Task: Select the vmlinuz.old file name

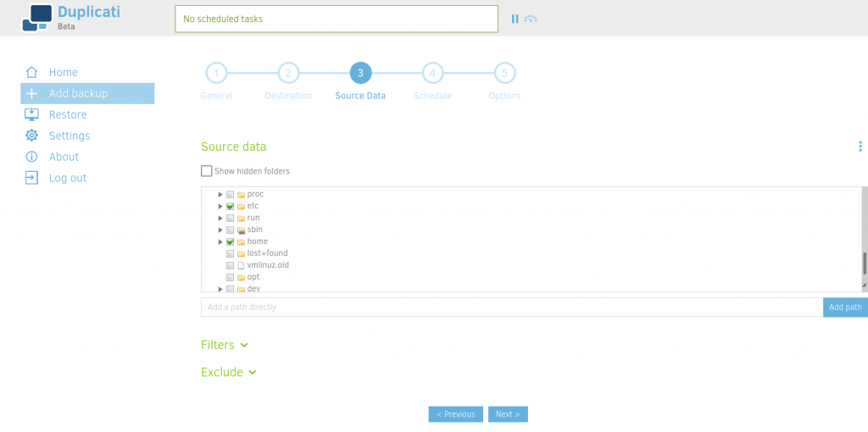Action: point(268,265)
